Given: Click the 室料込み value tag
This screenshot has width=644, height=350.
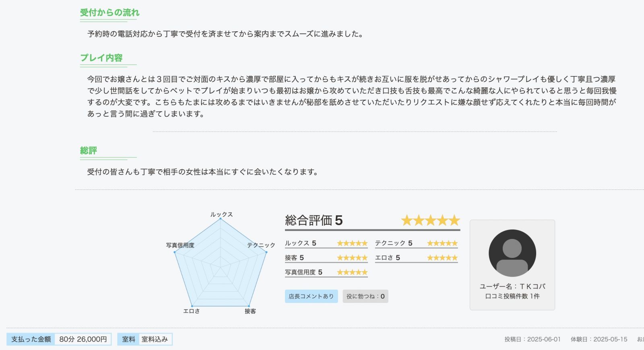Looking at the screenshot, I should pyautogui.click(x=155, y=339).
